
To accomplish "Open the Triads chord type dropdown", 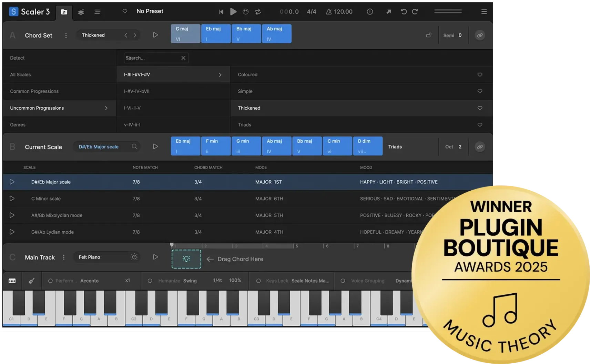I will coord(395,147).
